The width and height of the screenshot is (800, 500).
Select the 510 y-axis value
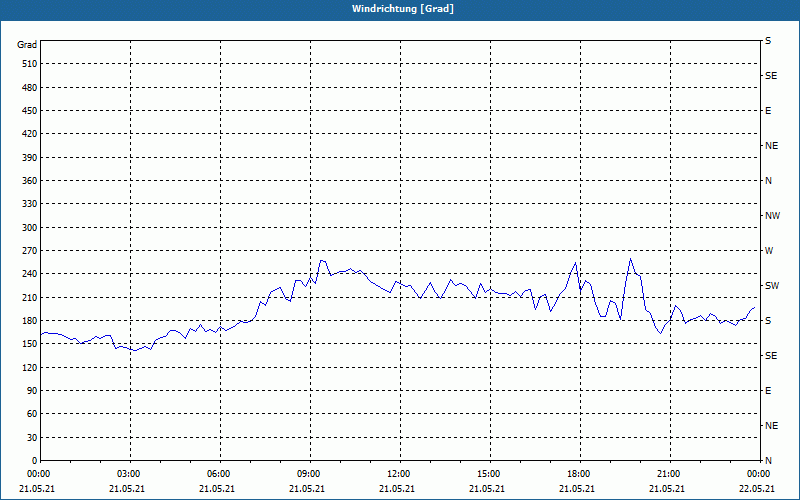click(x=30, y=64)
